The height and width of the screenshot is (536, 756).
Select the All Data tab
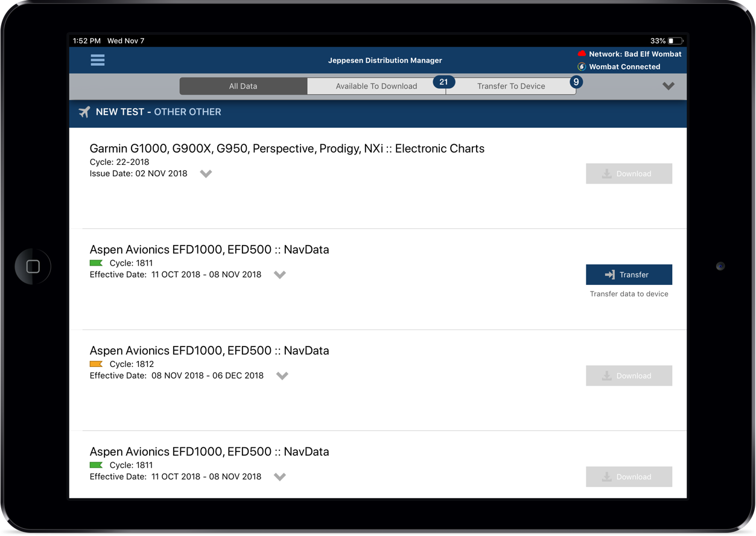(243, 86)
